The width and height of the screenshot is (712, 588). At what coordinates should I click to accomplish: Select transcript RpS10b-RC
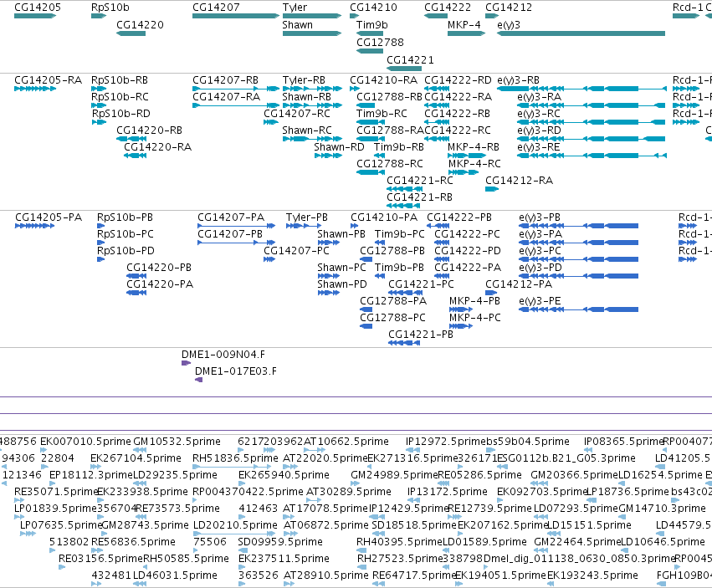pos(120,97)
